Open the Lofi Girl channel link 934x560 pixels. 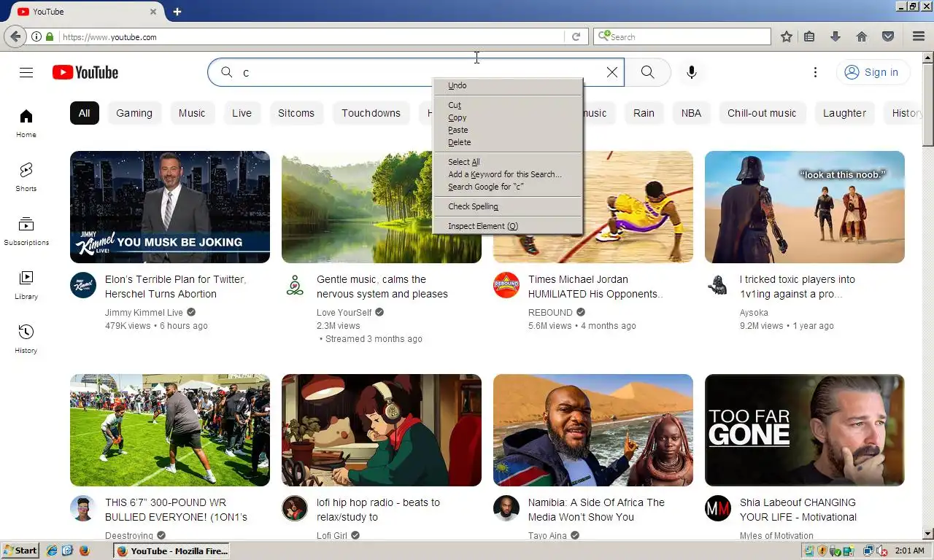click(332, 535)
